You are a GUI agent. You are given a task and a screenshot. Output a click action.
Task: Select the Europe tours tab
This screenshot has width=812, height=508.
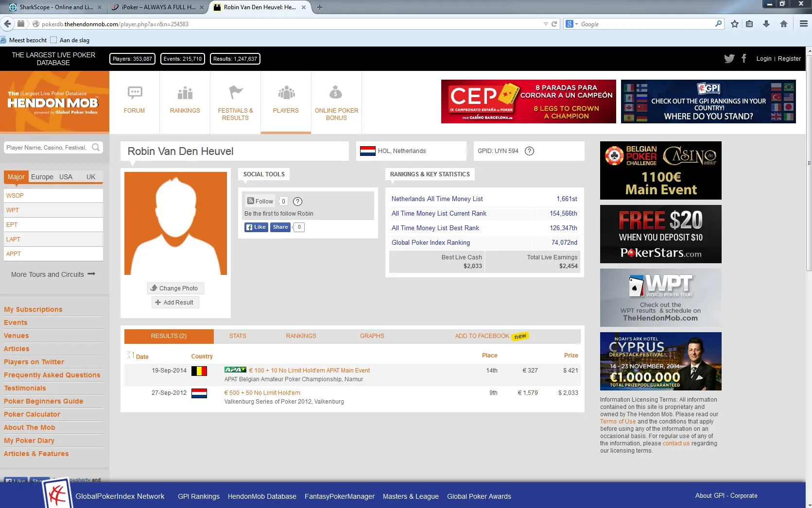coord(42,177)
